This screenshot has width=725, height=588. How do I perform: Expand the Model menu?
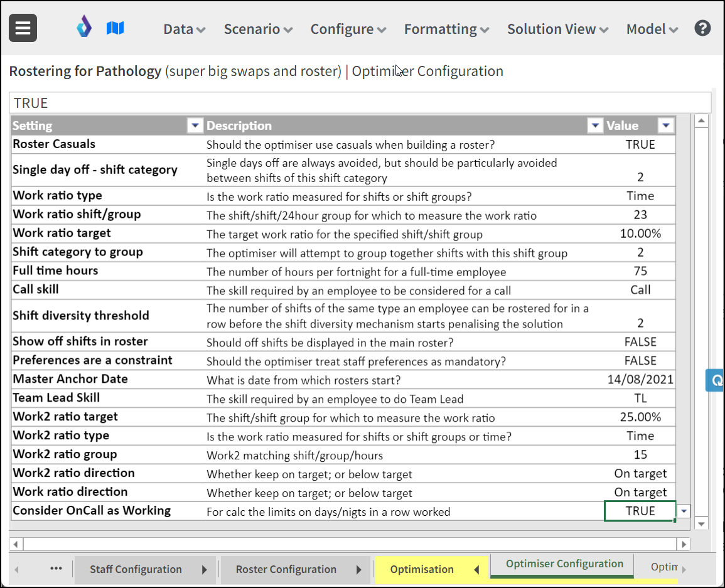[x=652, y=29]
